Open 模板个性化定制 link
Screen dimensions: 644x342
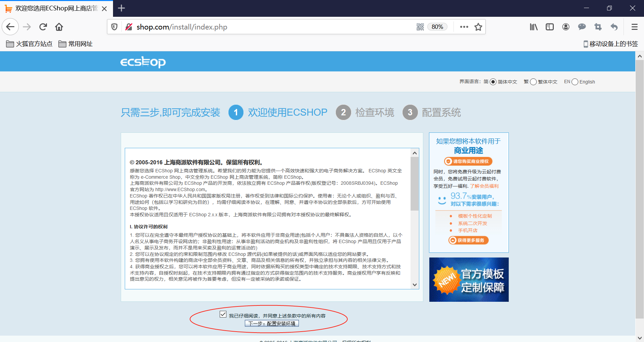(475, 216)
